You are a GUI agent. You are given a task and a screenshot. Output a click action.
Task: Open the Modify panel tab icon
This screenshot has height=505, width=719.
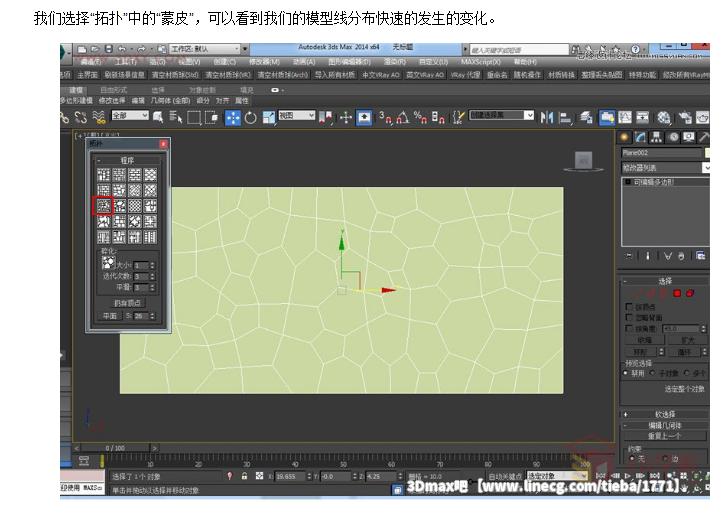[641, 137]
